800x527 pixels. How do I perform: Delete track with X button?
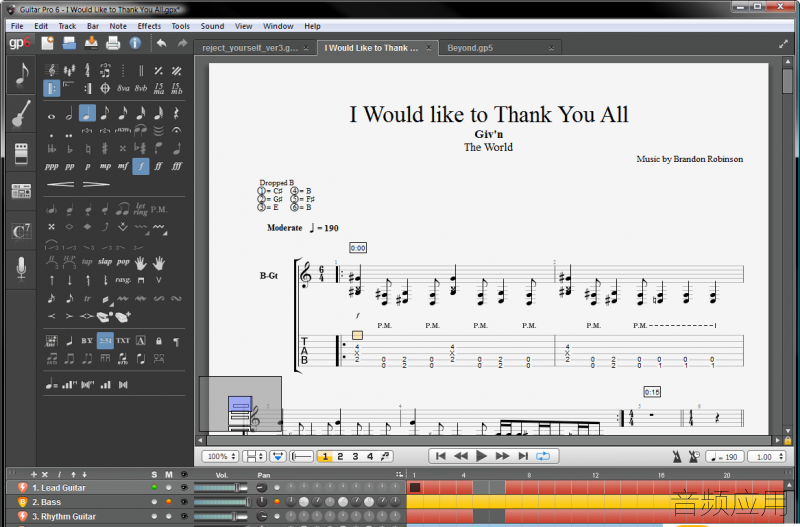(x=45, y=474)
